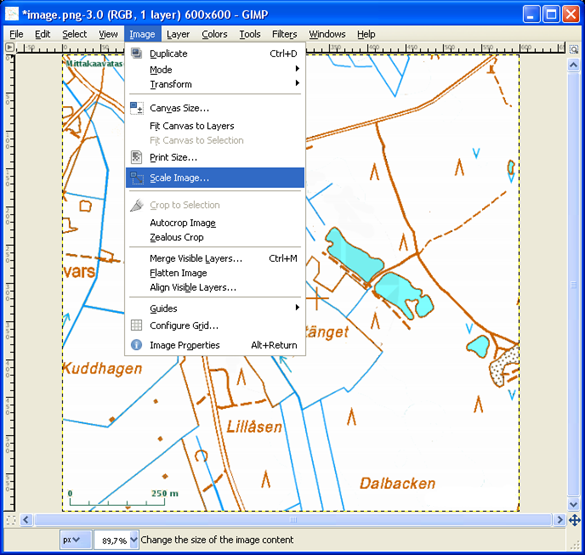The image size is (585, 555).
Task: Click the GIMP window title icon
Action: tap(12, 14)
